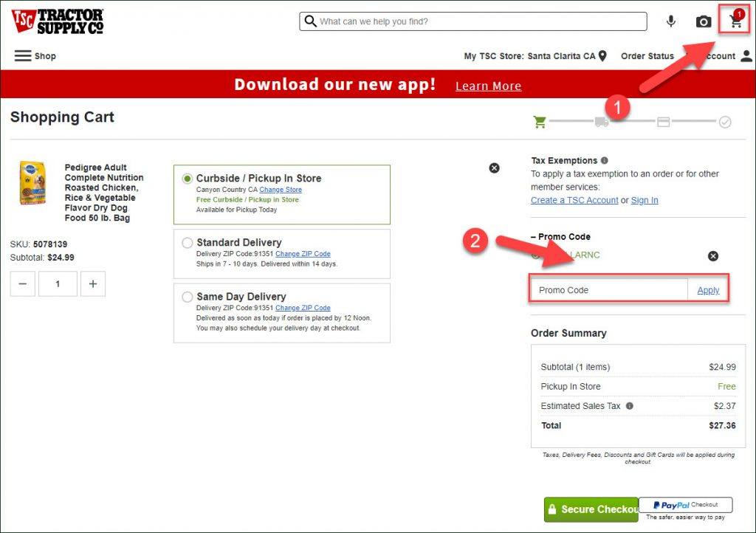
Task: Click the search magnifier icon
Action: coord(311,21)
